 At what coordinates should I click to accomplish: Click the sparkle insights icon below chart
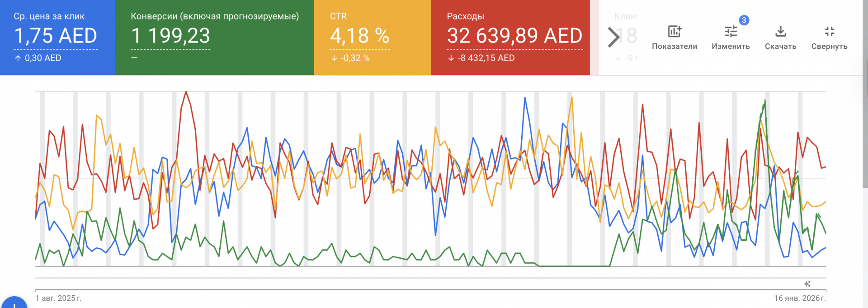(807, 284)
